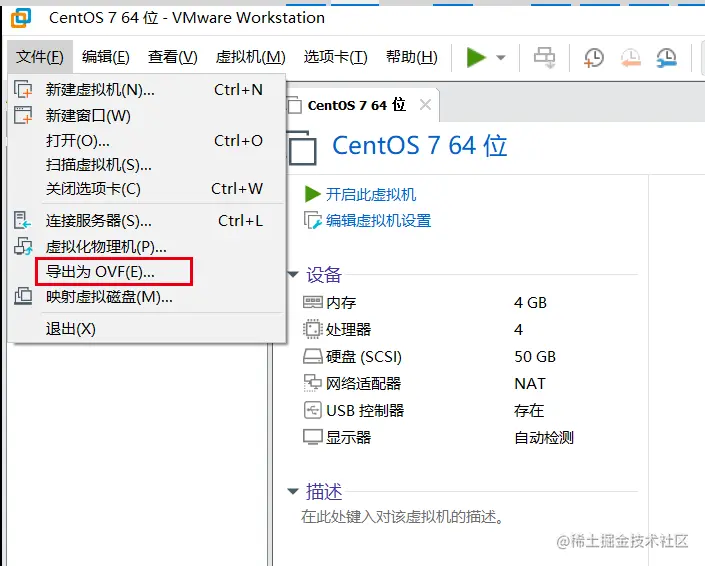Choose 退出(X) menu entry
Screen dimensions: 705x566
point(147,329)
